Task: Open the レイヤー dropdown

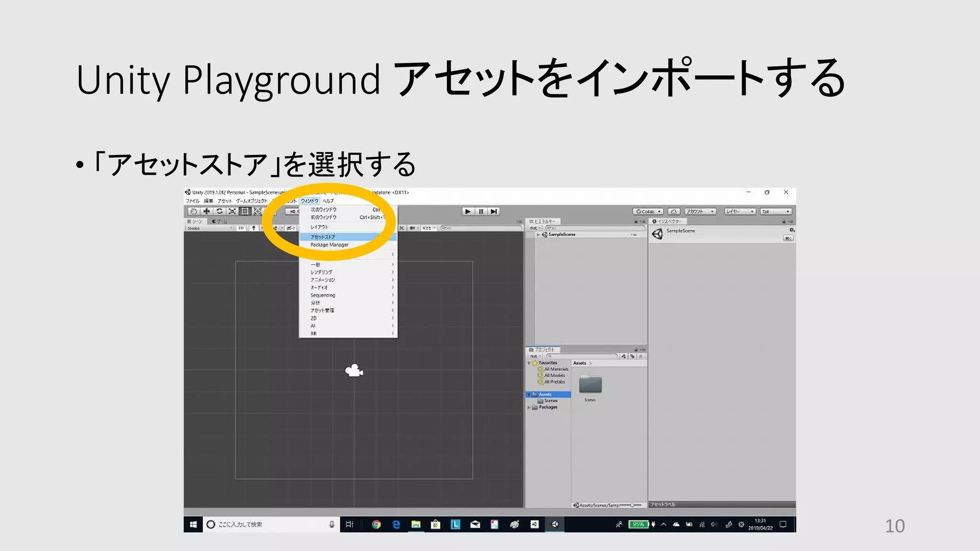Action: [x=740, y=211]
